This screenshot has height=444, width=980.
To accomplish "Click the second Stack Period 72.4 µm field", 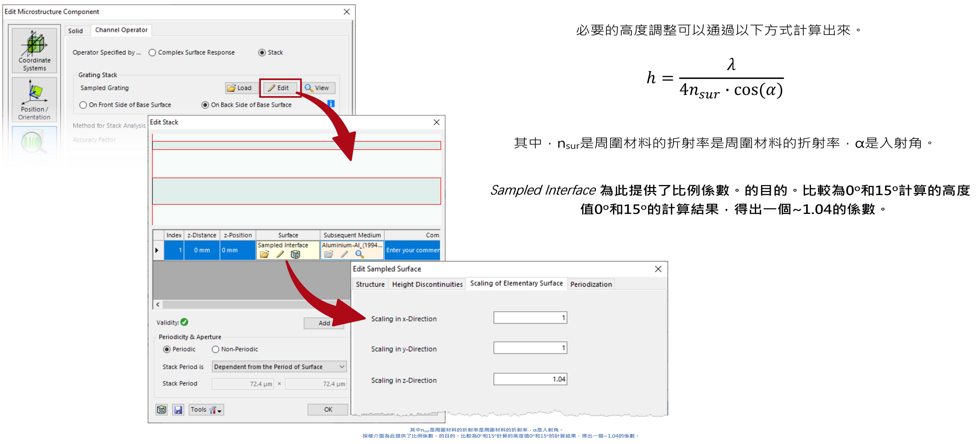I will (316, 384).
